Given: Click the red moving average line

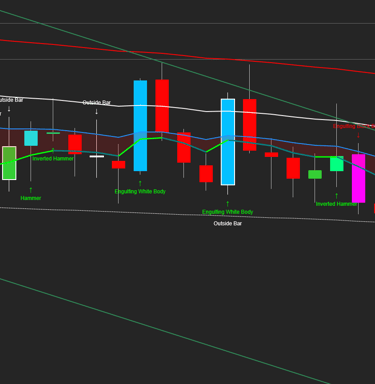Looking at the screenshot, I should [187, 56].
